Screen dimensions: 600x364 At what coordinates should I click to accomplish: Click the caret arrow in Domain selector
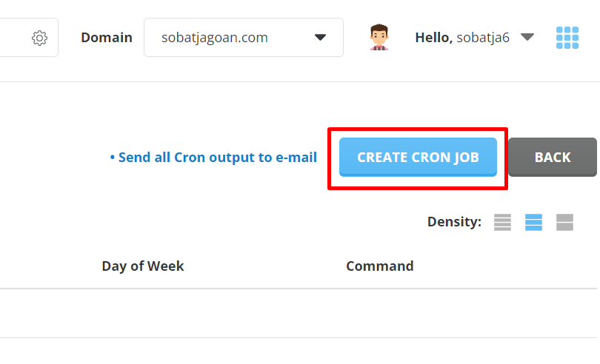(x=320, y=38)
